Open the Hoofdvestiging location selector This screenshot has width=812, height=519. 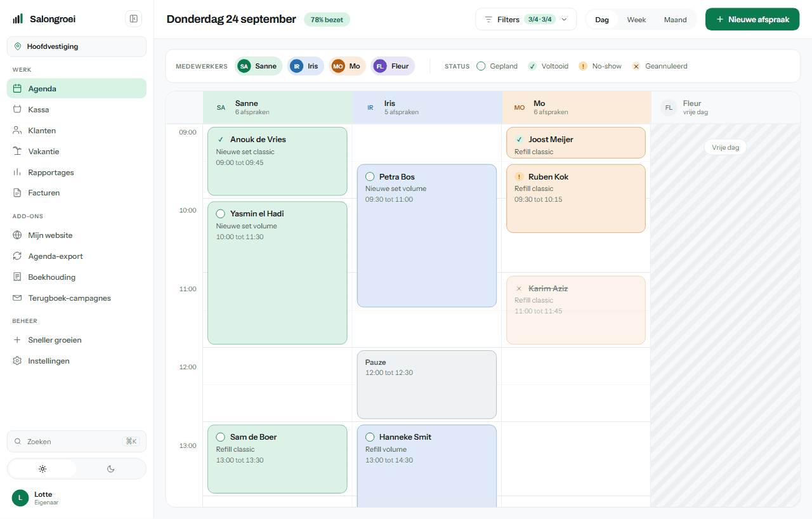coord(77,46)
